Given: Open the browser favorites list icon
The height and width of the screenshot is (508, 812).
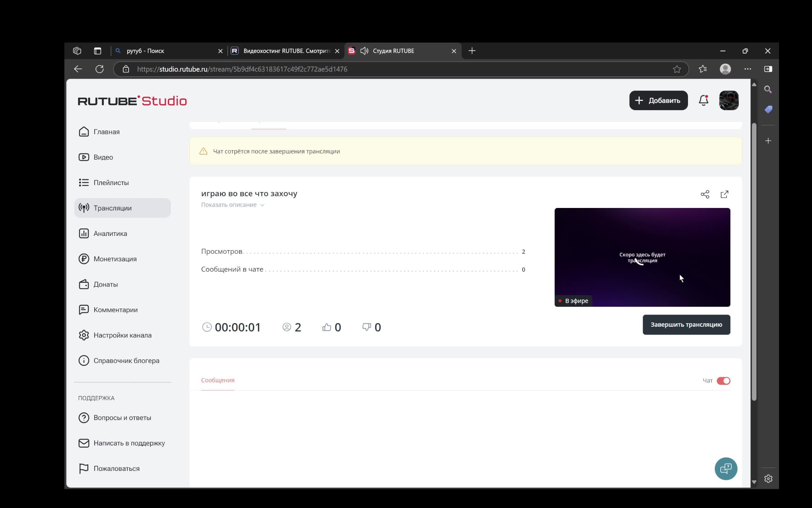Looking at the screenshot, I should (703, 69).
